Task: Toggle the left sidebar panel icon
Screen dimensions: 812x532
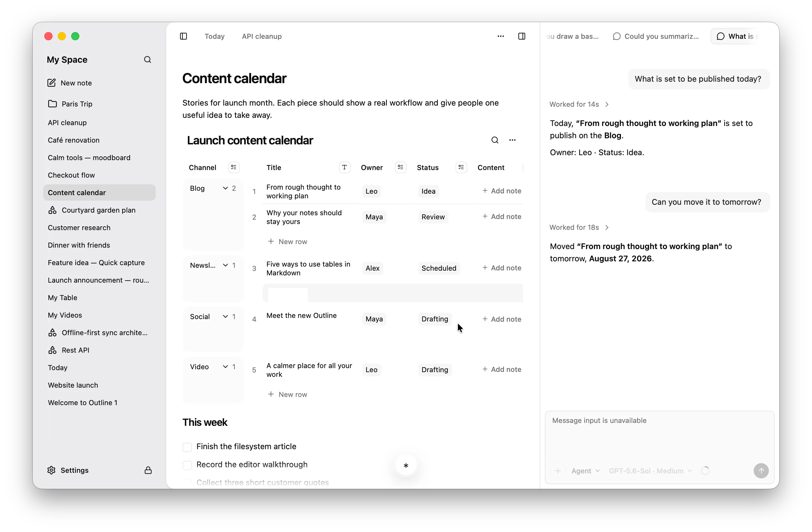Action: click(x=183, y=36)
